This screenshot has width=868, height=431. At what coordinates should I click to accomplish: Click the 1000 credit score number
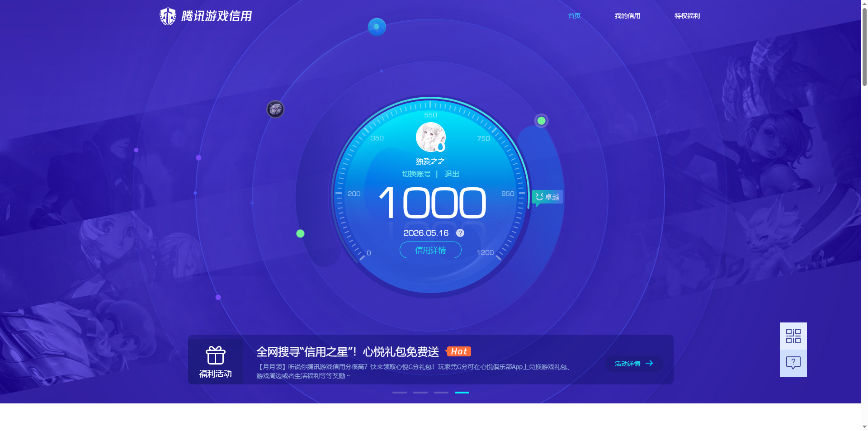pyautogui.click(x=432, y=203)
